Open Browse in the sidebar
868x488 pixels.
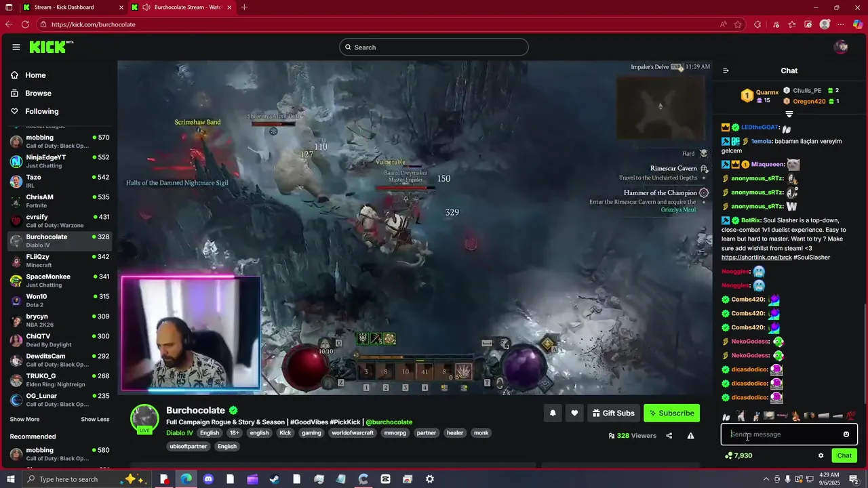(x=38, y=94)
